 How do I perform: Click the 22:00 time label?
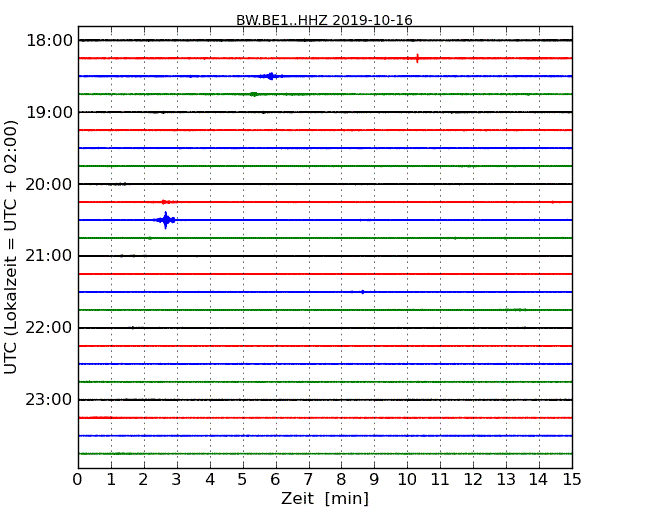[49, 328]
